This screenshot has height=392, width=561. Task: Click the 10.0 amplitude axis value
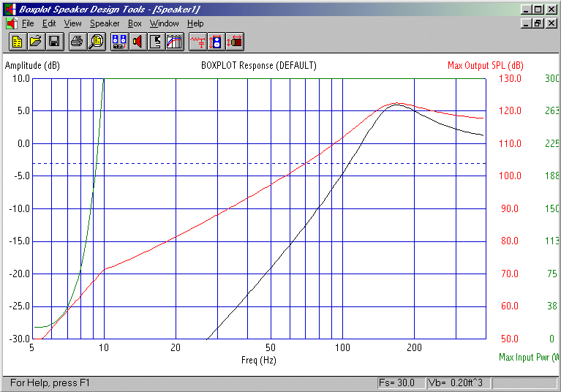point(21,78)
